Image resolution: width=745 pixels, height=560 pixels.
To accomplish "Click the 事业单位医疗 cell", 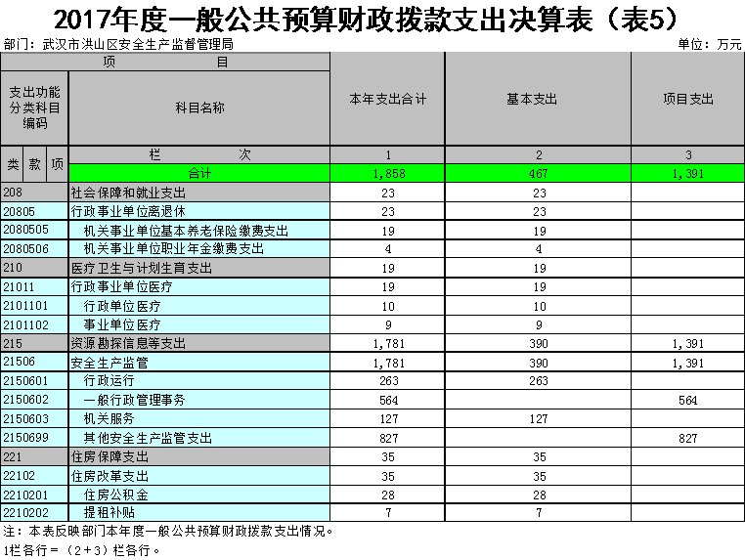I will tap(198, 324).
